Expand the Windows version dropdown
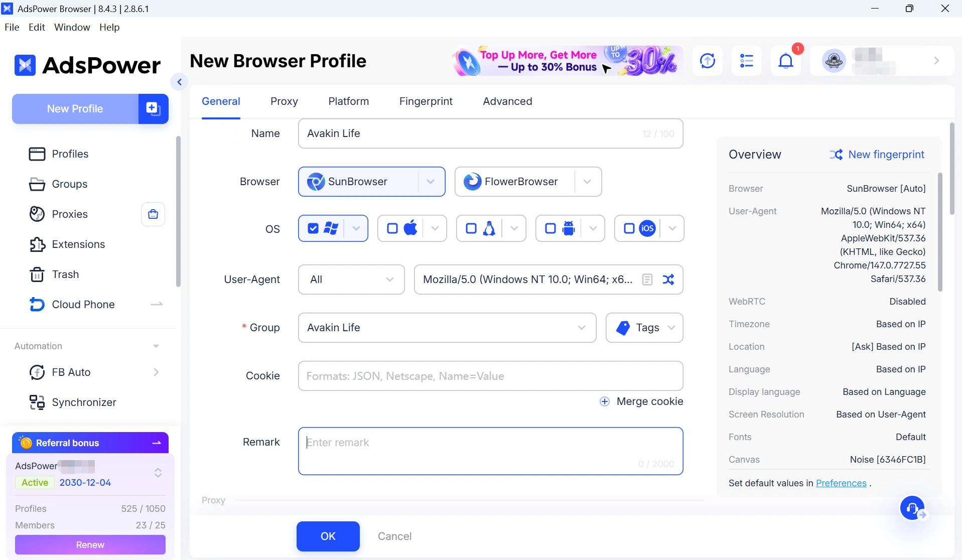962x560 pixels. coord(356,229)
